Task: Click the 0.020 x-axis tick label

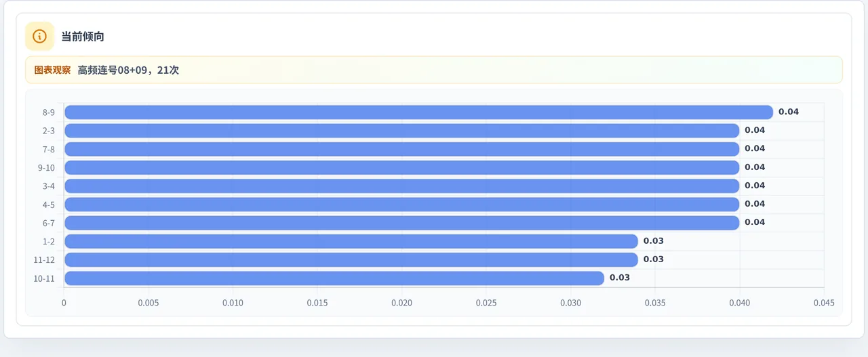Action: tap(401, 303)
